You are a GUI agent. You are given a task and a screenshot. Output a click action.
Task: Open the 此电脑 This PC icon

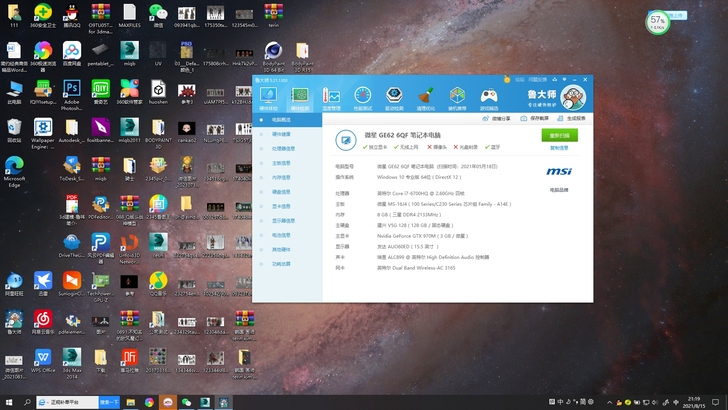14,92
